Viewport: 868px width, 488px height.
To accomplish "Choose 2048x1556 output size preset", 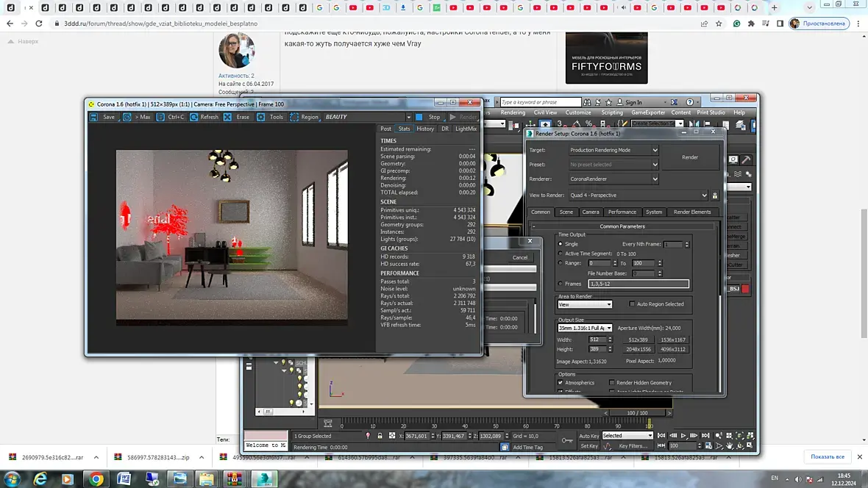I will pyautogui.click(x=638, y=349).
